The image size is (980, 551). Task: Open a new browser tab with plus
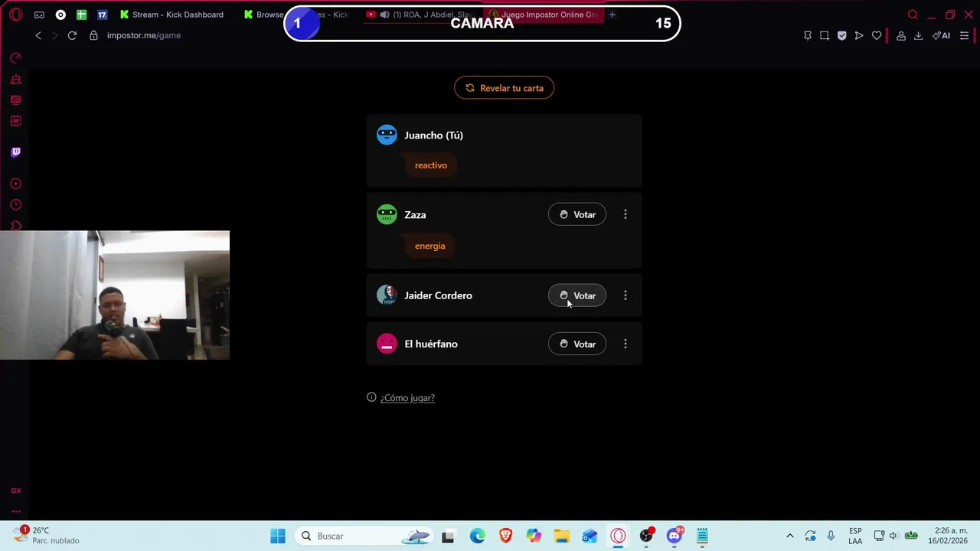612,15
